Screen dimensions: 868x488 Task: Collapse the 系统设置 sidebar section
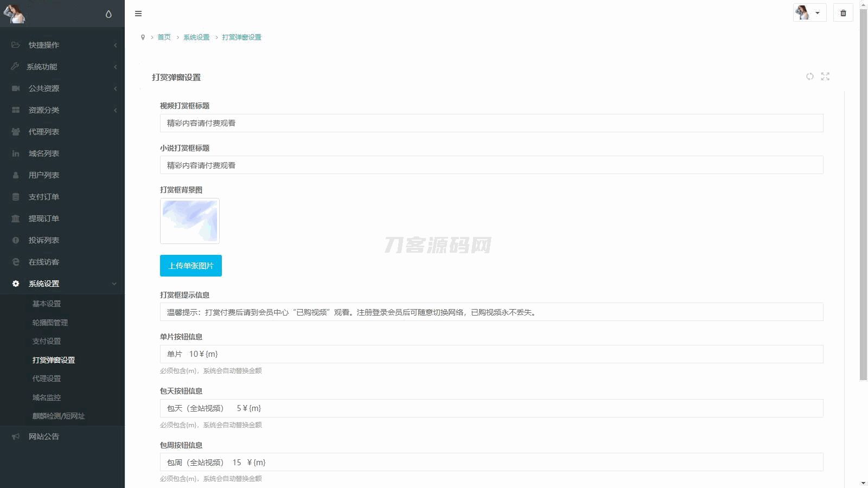click(43, 284)
